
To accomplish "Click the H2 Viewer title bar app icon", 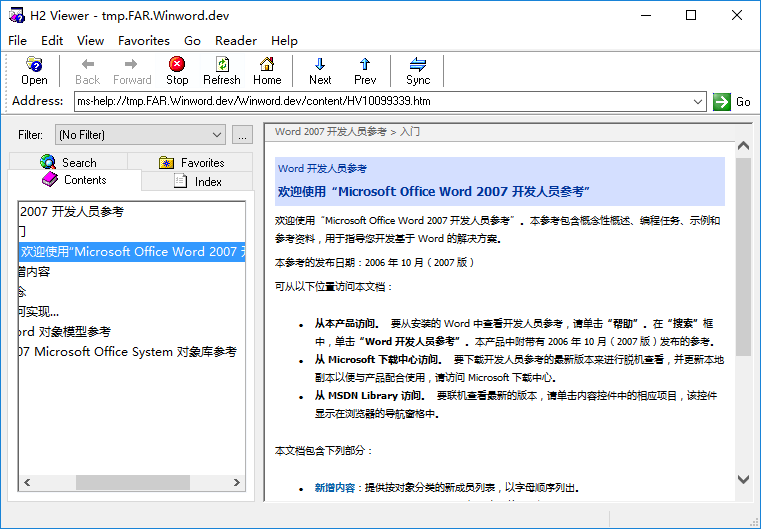I will pyautogui.click(x=17, y=16).
